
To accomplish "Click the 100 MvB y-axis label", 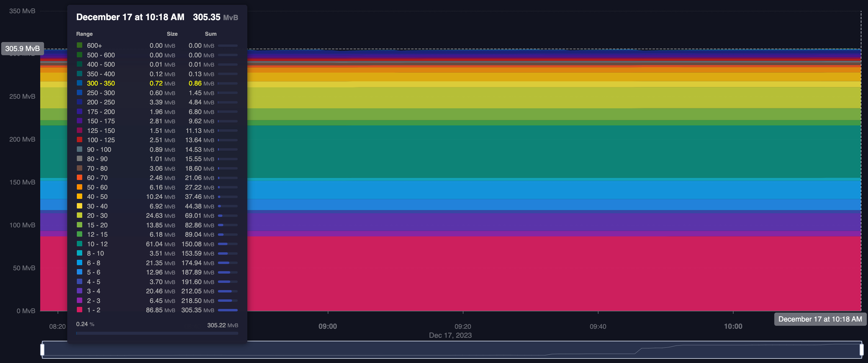I will [x=22, y=225].
